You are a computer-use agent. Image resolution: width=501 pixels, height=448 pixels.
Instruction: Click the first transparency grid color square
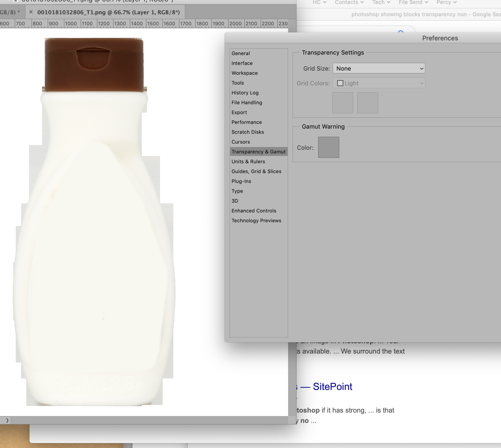pos(342,103)
